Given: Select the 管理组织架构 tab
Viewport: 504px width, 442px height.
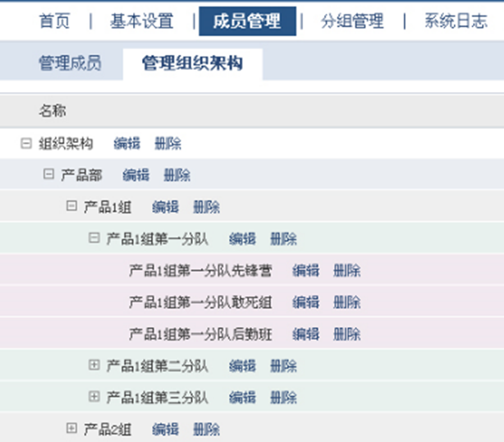Looking at the screenshot, I should pos(192,64).
